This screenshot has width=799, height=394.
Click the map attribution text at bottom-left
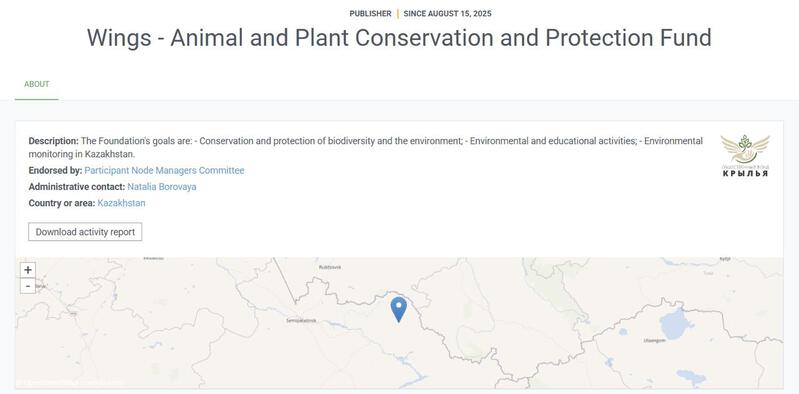tap(69, 382)
